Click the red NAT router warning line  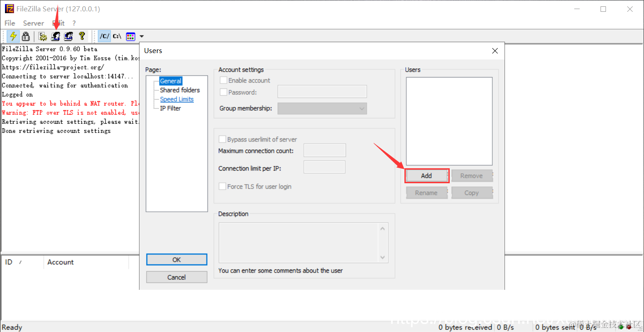click(71, 103)
